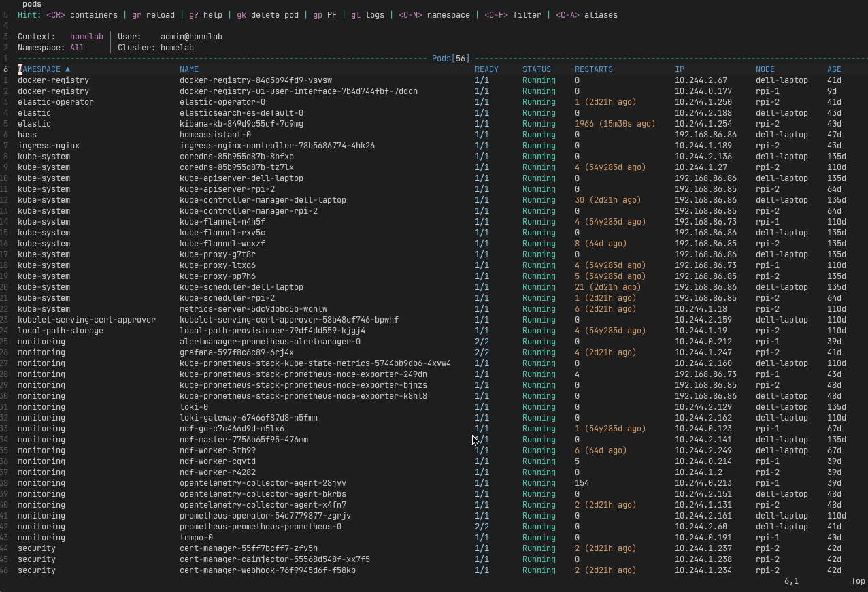Click the Namespace value All
868x592 pixels.
click(x=77, y=48)
